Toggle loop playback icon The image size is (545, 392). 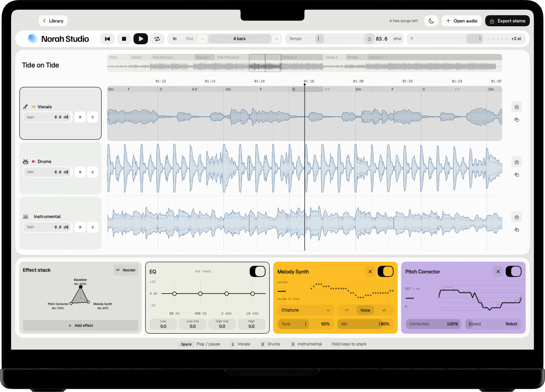(x=157, y=39)
